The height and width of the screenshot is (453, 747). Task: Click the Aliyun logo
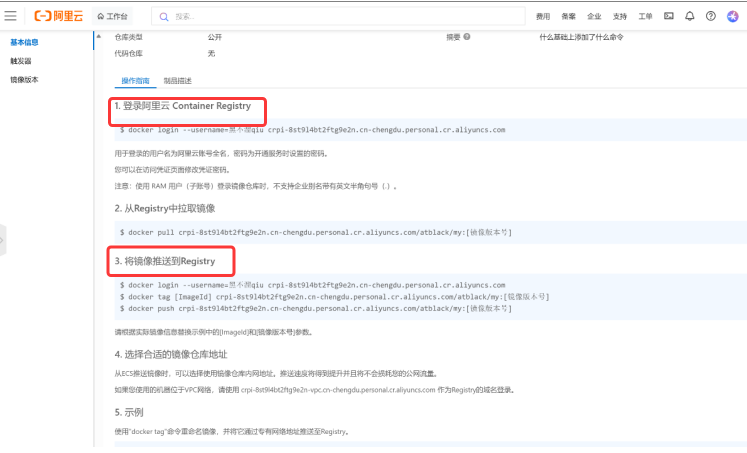tap(59, 16)
